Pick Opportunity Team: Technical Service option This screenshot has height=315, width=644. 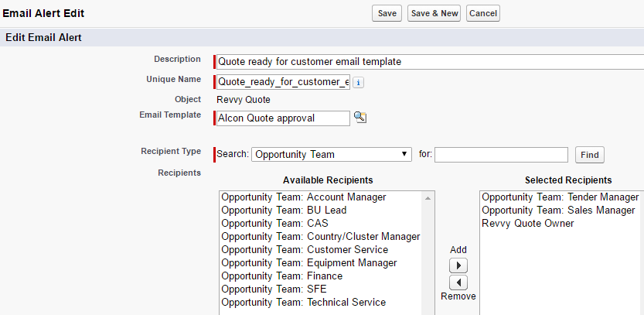pos(303,303)
